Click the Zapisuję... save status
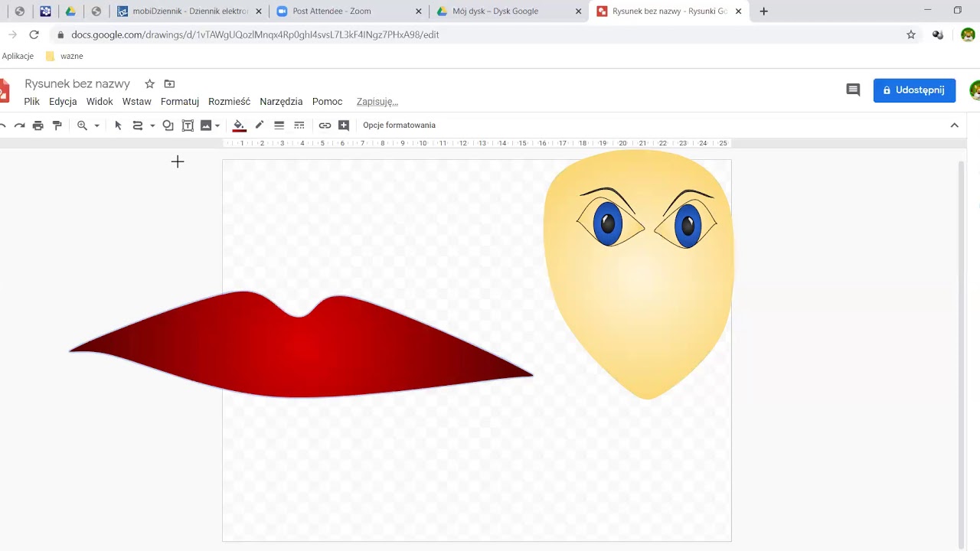The height and width of the screenshot is (551, 980). point(377,102)
